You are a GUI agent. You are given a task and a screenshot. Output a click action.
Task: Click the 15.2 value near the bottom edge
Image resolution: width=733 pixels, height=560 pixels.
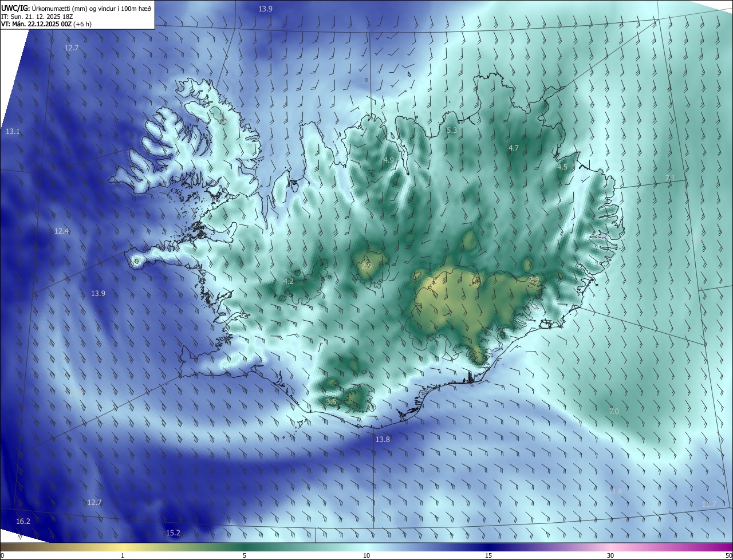pyautogui.click(x=173, y=533)
